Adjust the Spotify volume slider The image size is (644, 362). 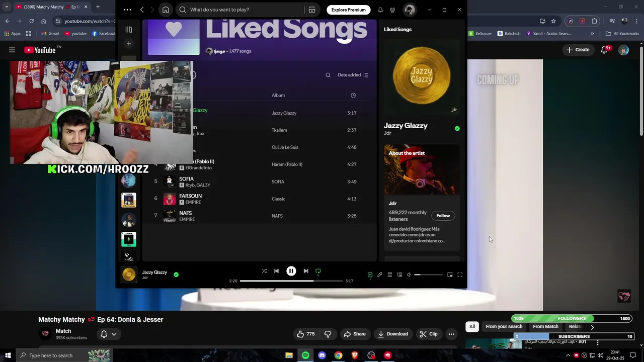pos(428,275)
